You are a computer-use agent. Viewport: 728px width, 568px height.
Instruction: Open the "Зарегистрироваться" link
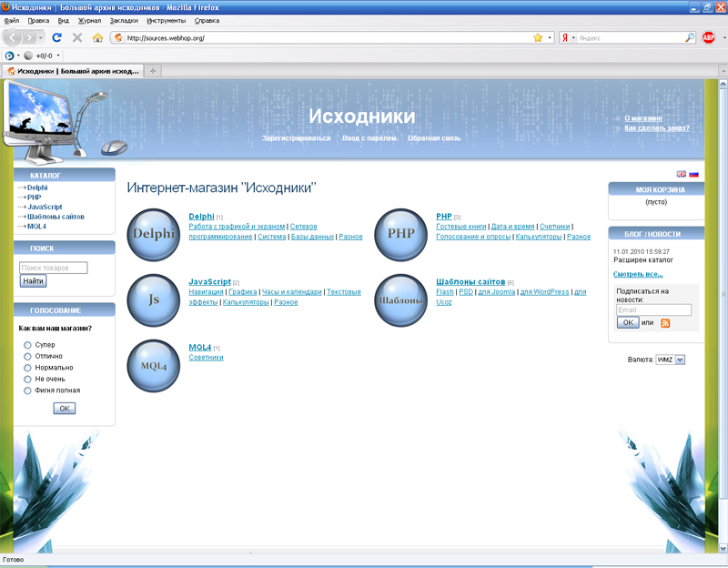(x=296, y=138)
